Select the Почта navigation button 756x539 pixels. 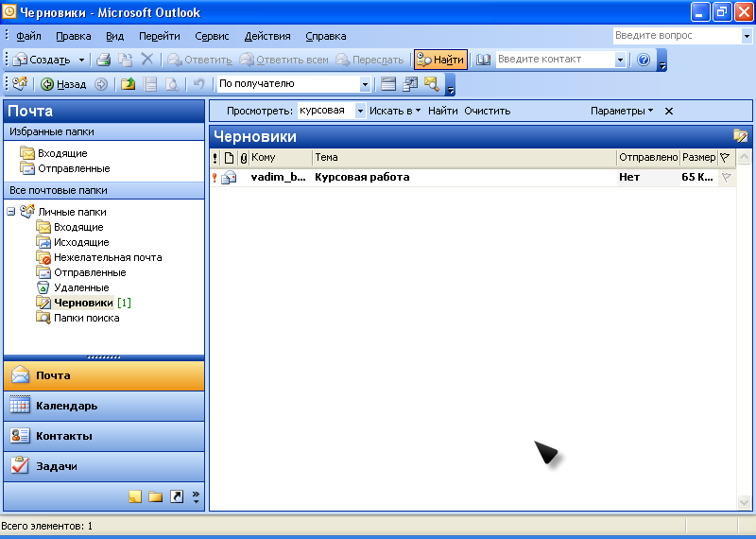click(104, 375)
